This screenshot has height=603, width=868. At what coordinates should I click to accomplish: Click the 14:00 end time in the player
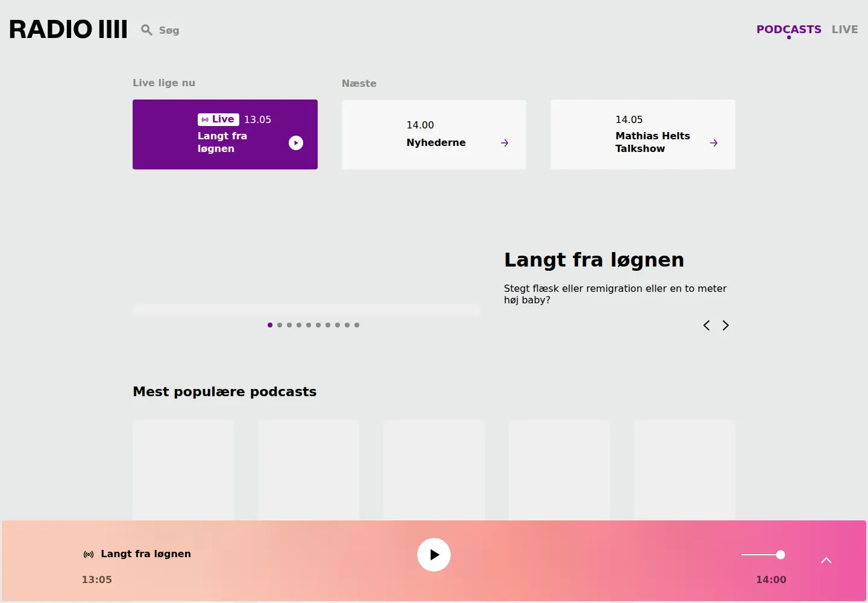click(771, 579)
